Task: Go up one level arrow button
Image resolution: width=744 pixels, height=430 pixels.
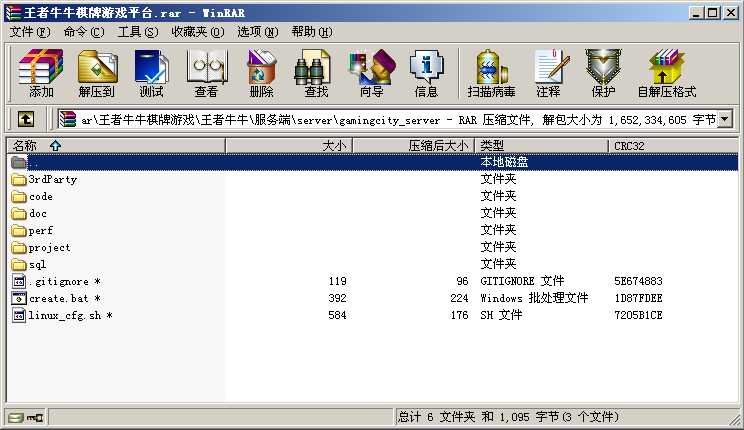Action: click(26, 119)
